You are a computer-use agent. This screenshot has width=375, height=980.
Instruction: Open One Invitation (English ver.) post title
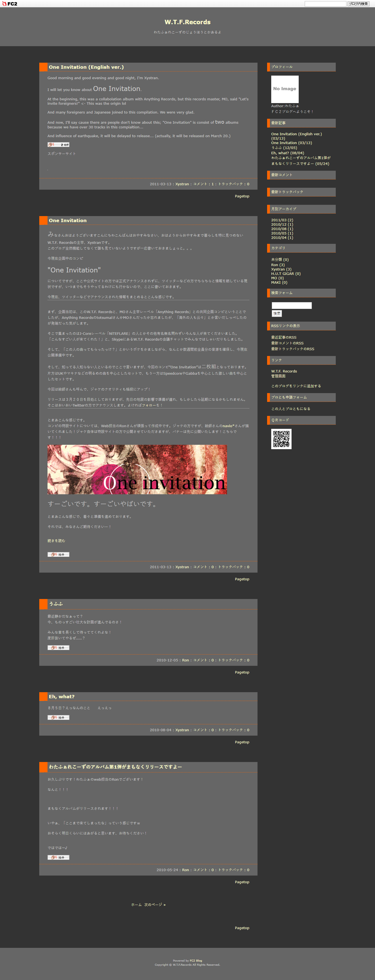pyautogui.click(x=86, y=67)
